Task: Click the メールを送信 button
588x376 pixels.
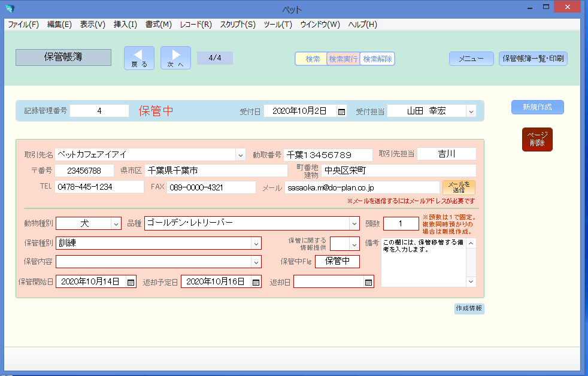Action: click(x=459, y=187)
